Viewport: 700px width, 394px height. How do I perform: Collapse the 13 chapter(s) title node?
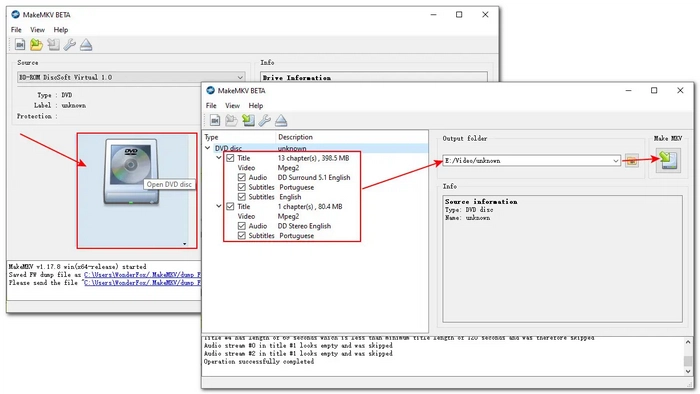click(x=219, y=158)
